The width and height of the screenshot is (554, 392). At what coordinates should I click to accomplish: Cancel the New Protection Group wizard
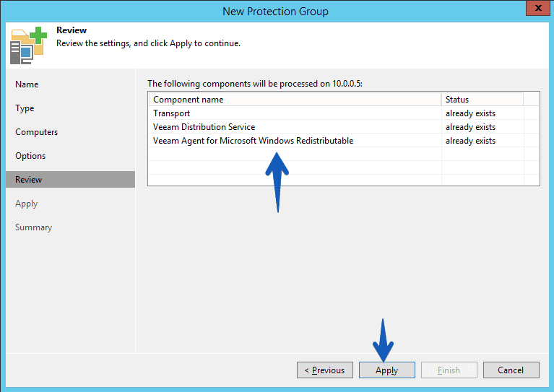(x=511, y=370)
